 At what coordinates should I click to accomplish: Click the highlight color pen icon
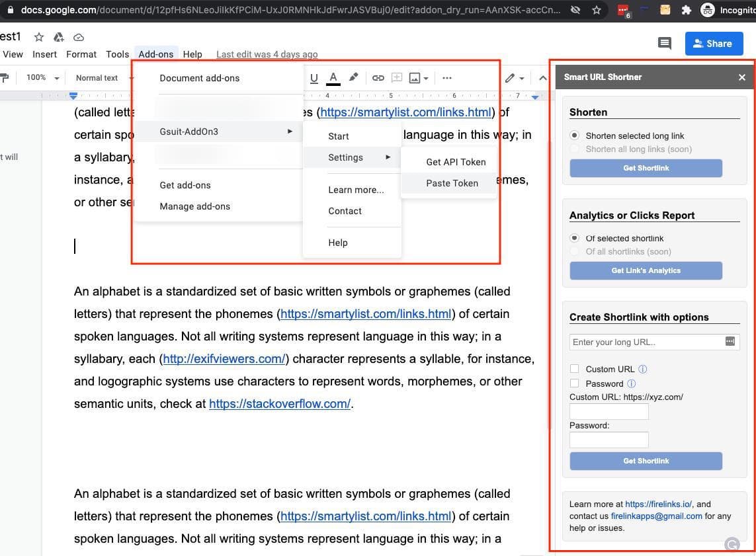353,77
